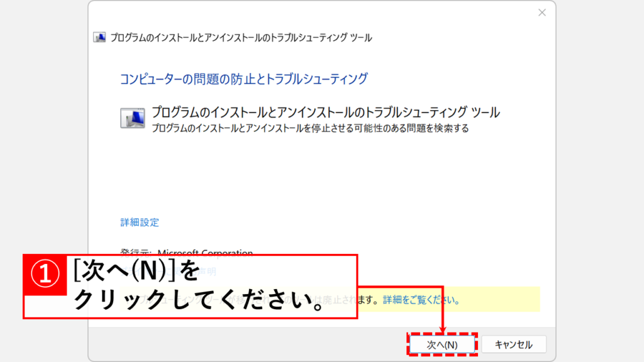Click the troubleshooter icon in the title bar
644x362 pixels.
pyautogui.click(x=99, y=37)
